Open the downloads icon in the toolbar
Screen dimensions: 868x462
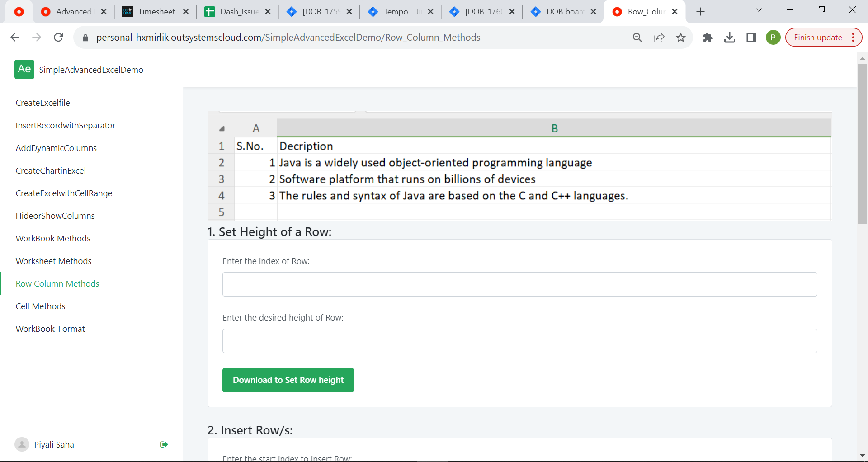pos(730,38)
